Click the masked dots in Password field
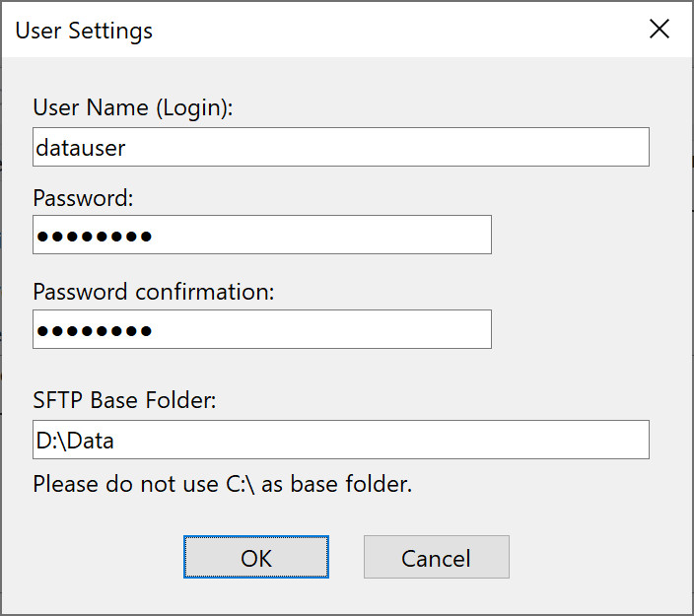Viewport: 694px width, 616px height. pos(94,237)
